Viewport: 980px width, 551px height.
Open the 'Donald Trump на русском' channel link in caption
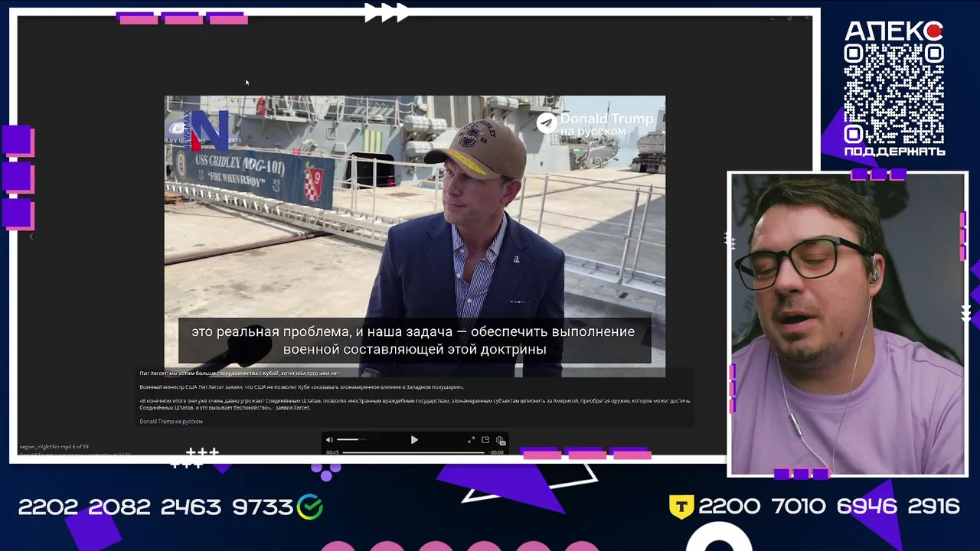tap(171, 422)
